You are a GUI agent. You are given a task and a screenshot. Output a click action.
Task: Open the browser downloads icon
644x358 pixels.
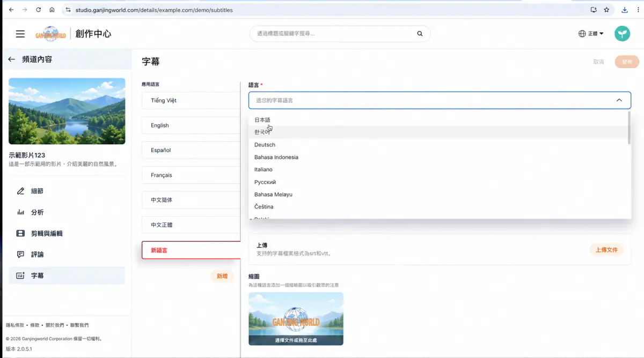pyautogui.click(x=625, y=10)
